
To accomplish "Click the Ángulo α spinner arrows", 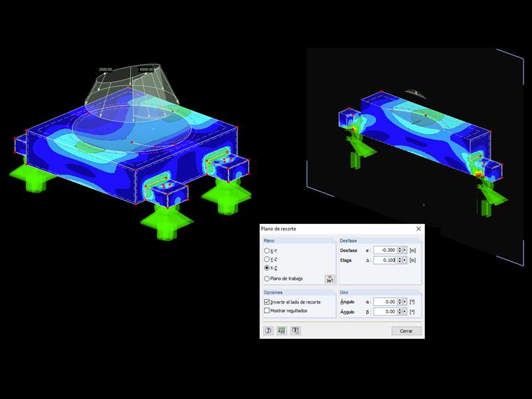I will point(399,302).
